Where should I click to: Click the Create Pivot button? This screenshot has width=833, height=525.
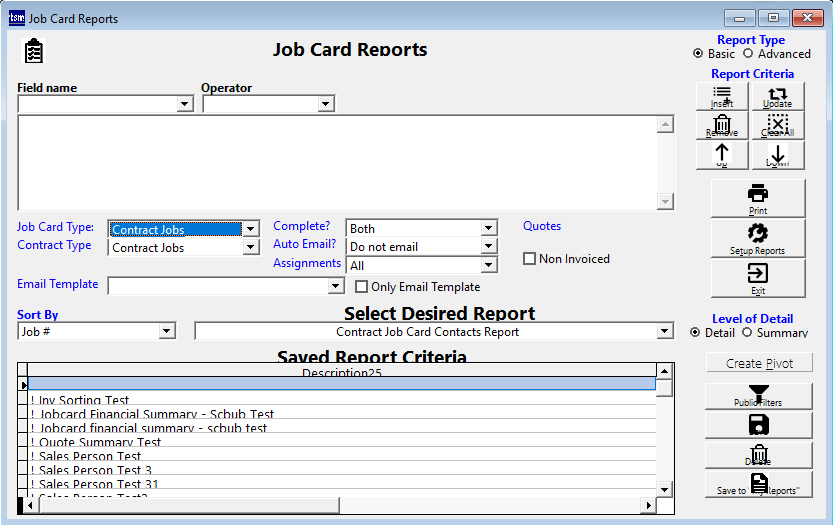(759, 363)
